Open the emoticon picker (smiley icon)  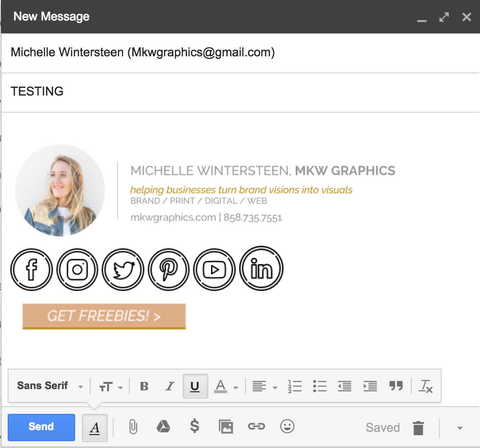287,426
